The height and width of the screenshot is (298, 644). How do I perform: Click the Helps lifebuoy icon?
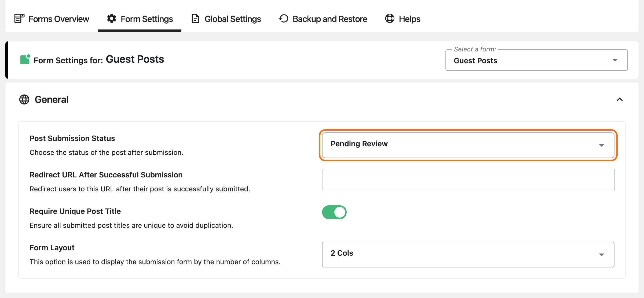pyautogui.click(x=390, y=18)
